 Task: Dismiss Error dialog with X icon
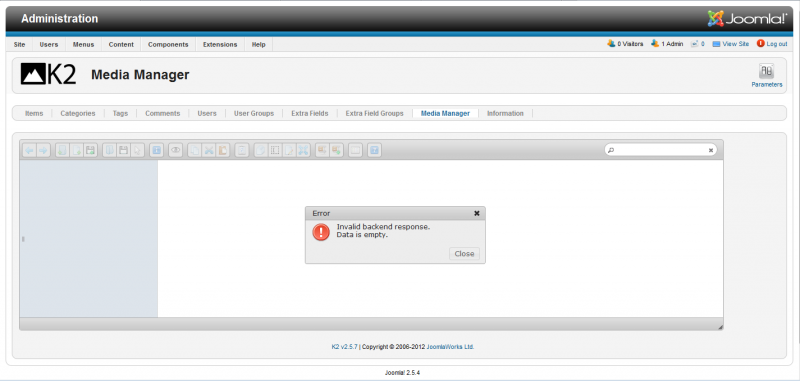click(477, 213)
